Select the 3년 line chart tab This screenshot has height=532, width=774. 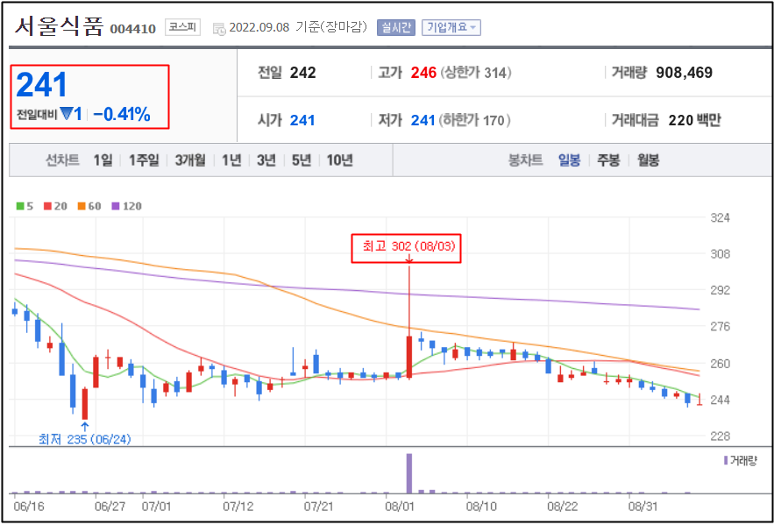click(x=266, y=160)
